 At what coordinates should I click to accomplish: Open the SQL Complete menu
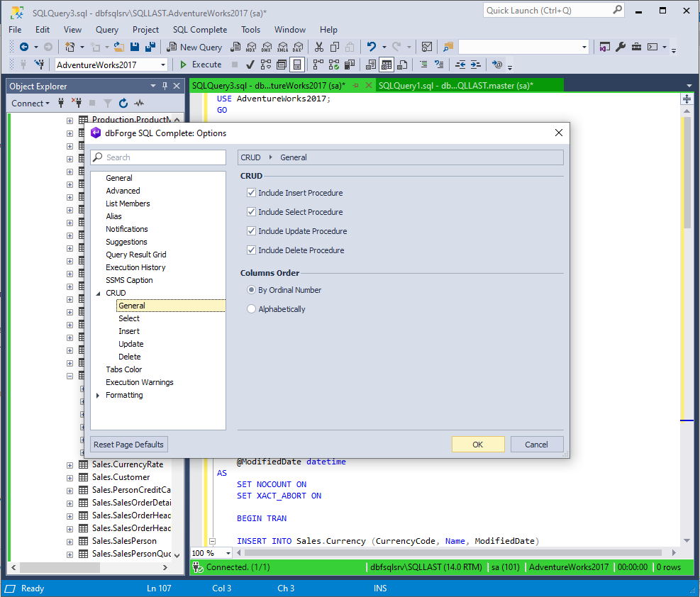200,30
